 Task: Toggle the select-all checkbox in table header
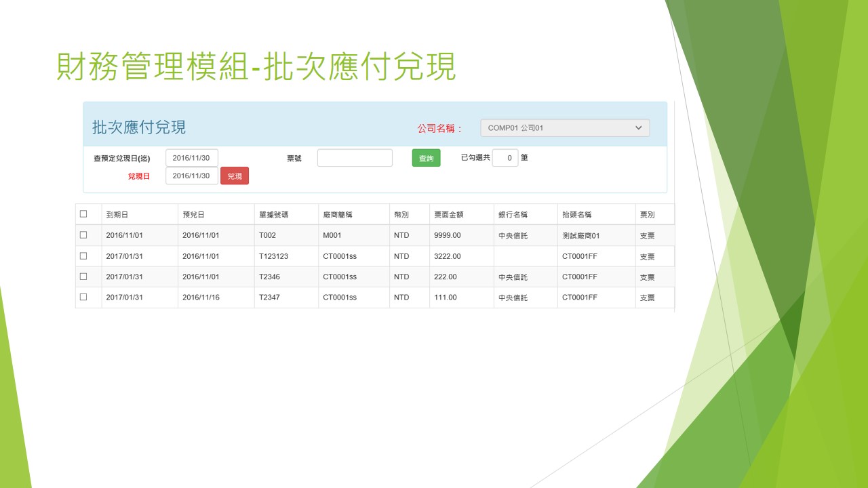pyautogui.click(x=83, y=213)
